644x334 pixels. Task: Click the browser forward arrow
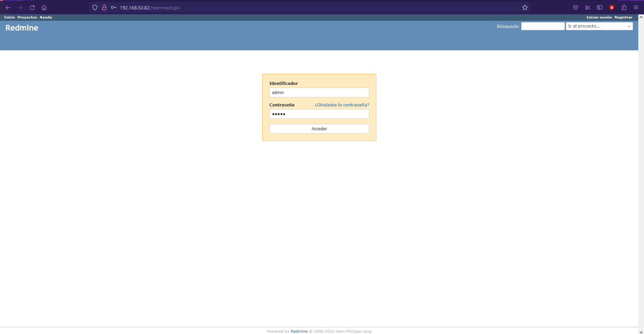pos(20,7)
